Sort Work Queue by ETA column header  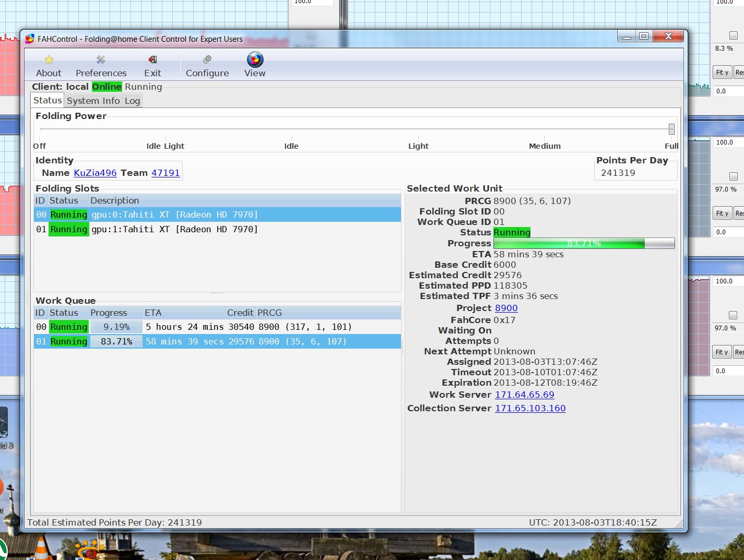pos(184,313)
